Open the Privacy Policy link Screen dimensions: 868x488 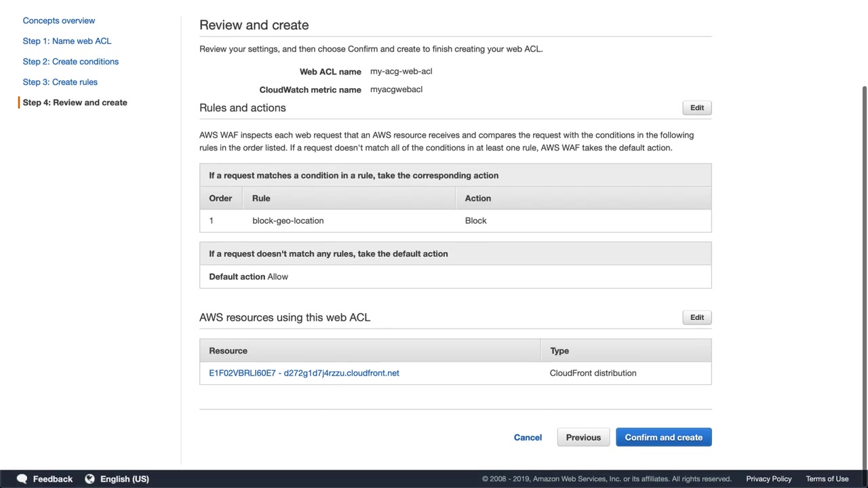click(768, 479)
